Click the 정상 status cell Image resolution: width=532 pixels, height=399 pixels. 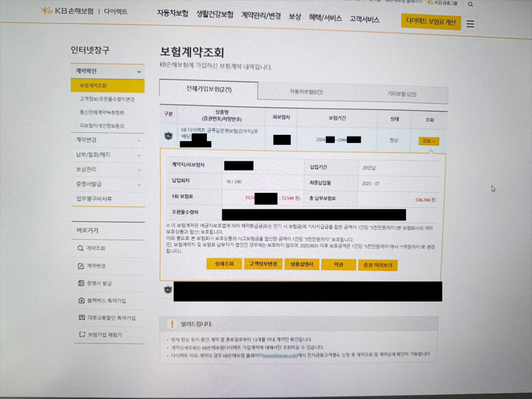[394, 140]
